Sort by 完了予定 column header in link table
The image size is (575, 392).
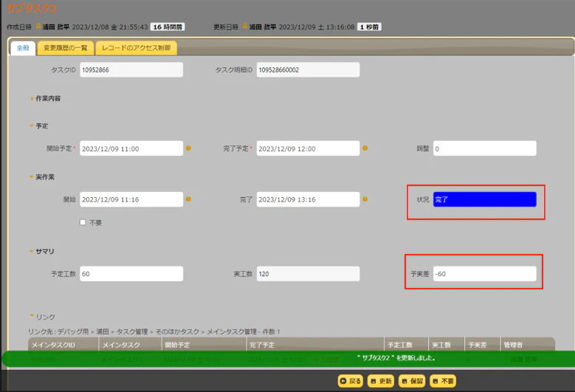pos(315,345)
